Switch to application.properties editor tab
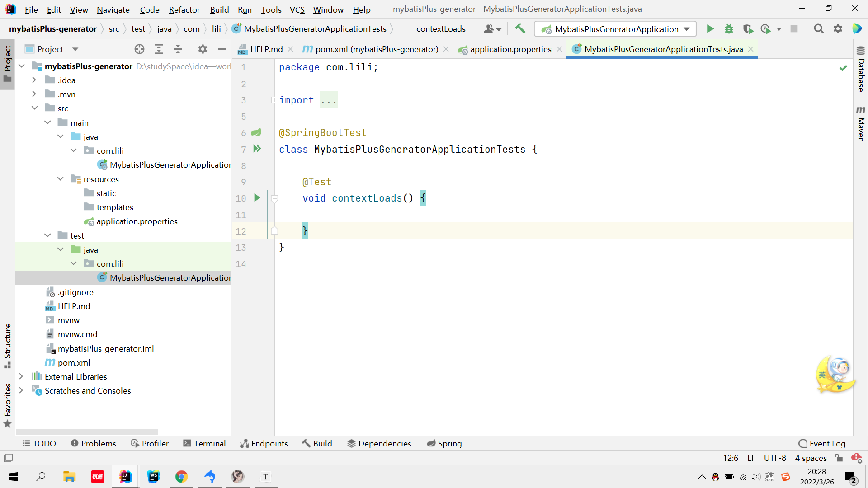 pos(510,49)
